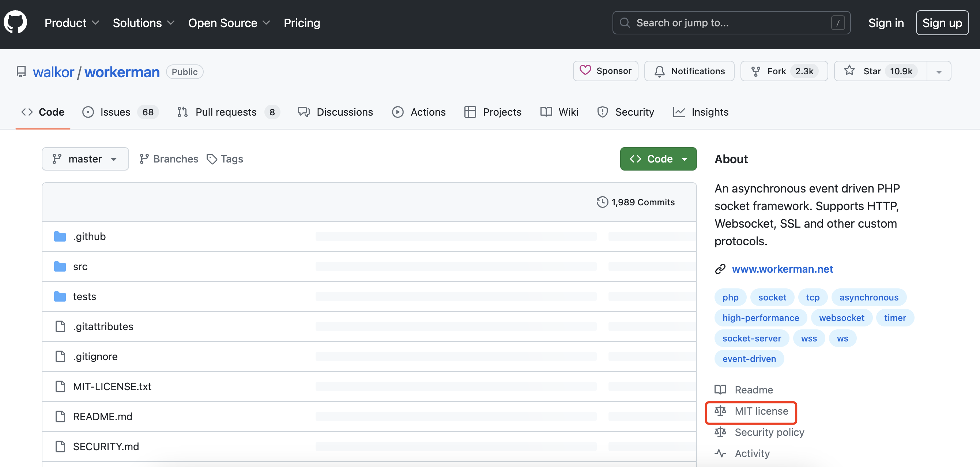The width and height of the screenshot is (980, 467).
Task: Click the Star count 10.9k badge
Action: (x=901, y=71)
